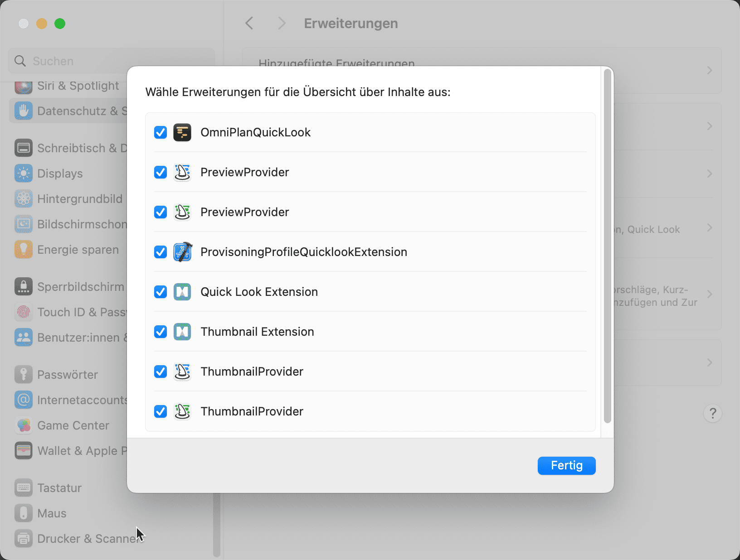The height and width of the screenshot is (560, 740).
Task: Uncheck the OmniPlanQuickLook checkbox
Action: tap(161, 132)
